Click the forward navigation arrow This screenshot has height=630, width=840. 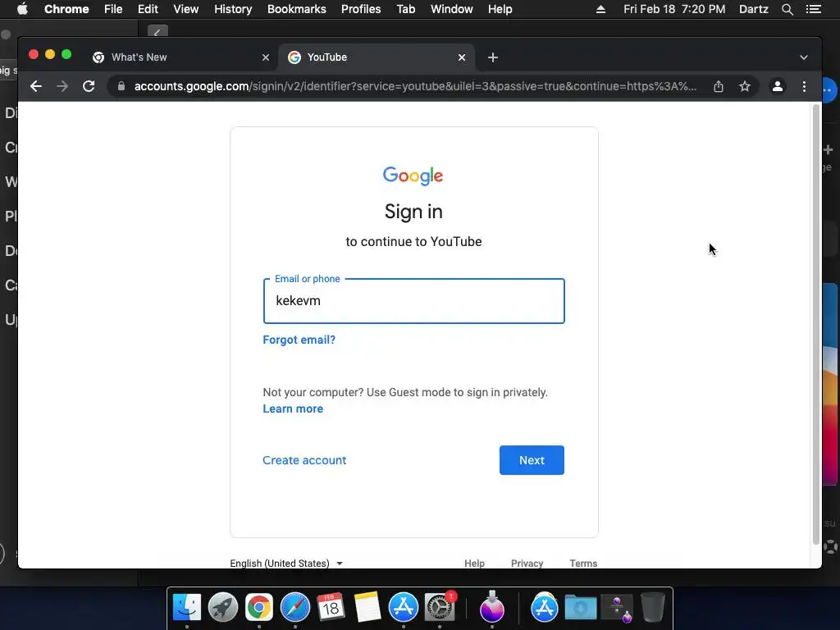62,86
